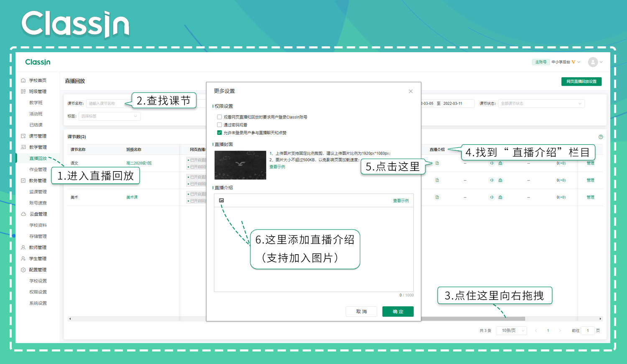Click the 配置管理 hexagon icon

(23, 270)
